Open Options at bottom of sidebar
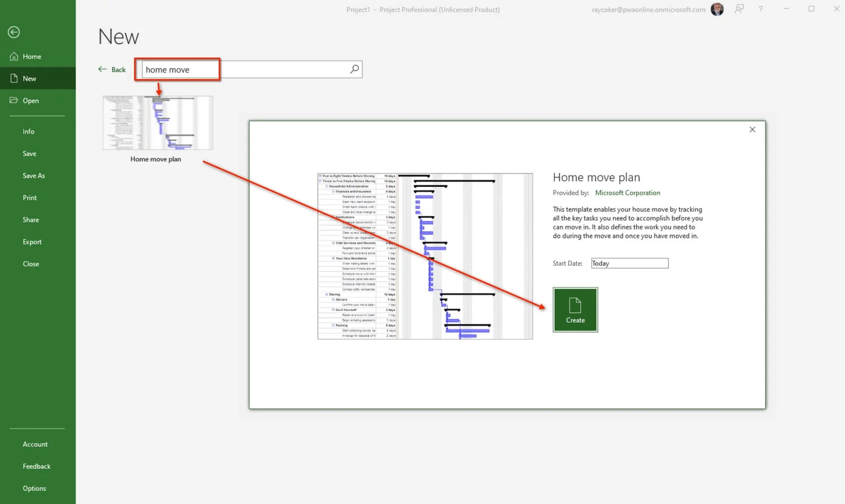 (x=34, y=488)
